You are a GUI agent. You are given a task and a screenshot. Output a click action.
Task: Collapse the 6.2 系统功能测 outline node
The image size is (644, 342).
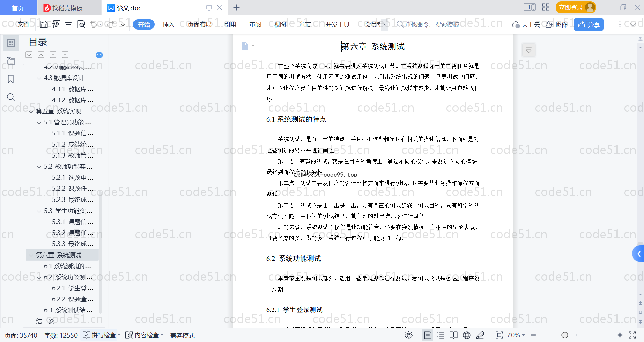[x=39, y=278]
